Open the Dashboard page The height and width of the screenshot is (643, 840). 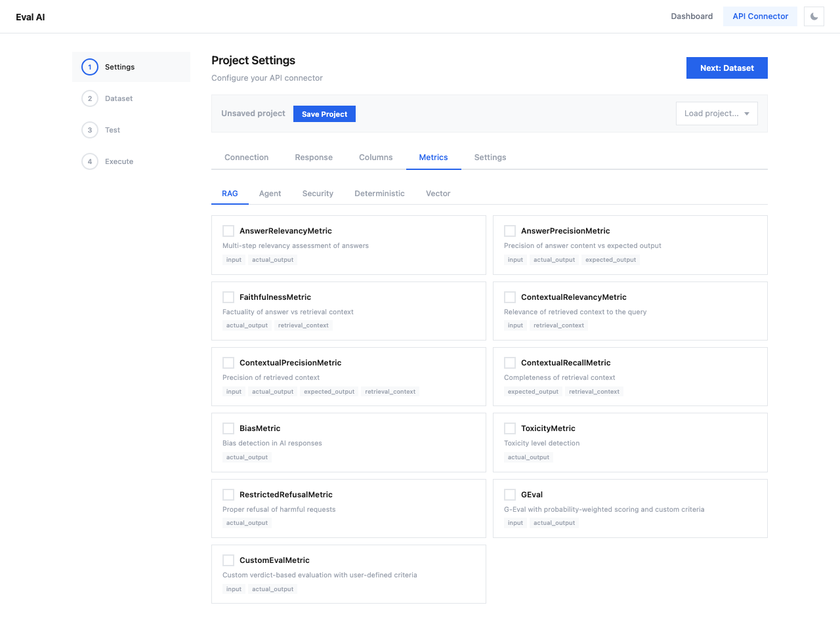pyautogui.click(x=692, y=16)
